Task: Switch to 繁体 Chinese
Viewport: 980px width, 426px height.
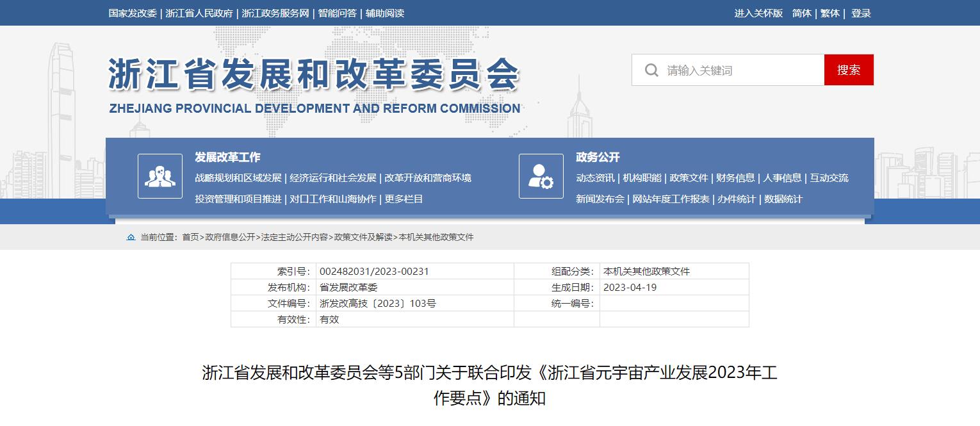Action: (829, 13)
